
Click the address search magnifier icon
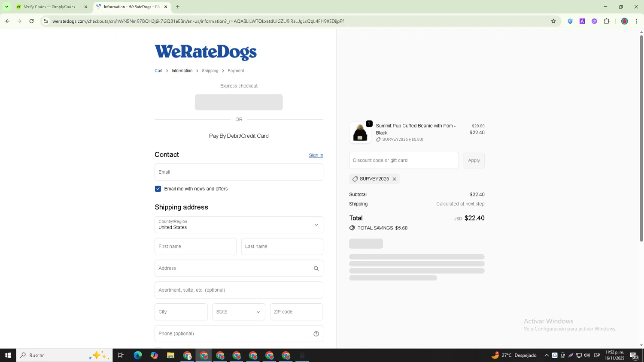tap(316, 268)
